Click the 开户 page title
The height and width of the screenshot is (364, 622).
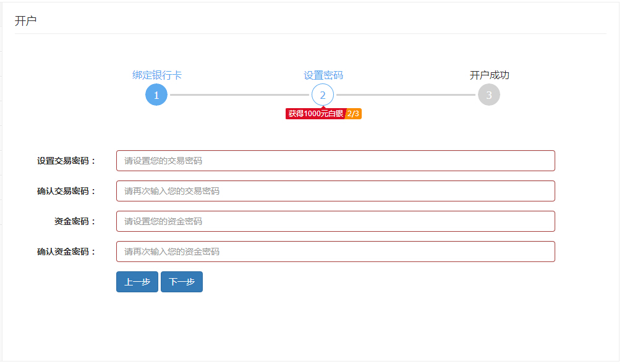tap(21, 19)
